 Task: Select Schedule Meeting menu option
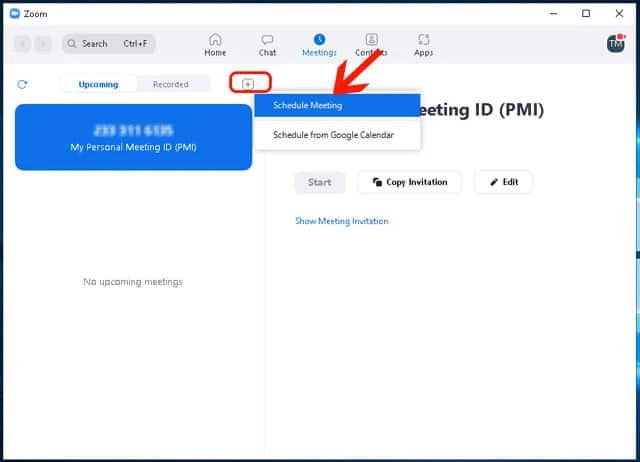(x=337, y=105)
